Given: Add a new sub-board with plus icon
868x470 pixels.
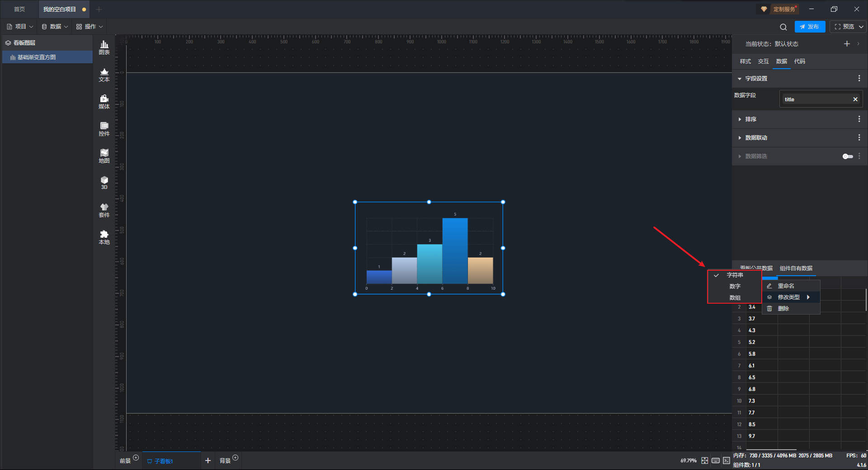Looking at the screenshot, I should point(208,461).
